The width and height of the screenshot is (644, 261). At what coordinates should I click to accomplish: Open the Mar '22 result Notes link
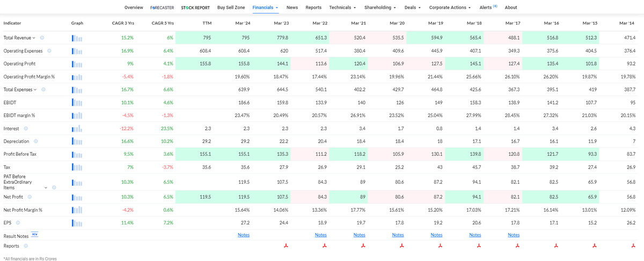(x=321, y=235)
